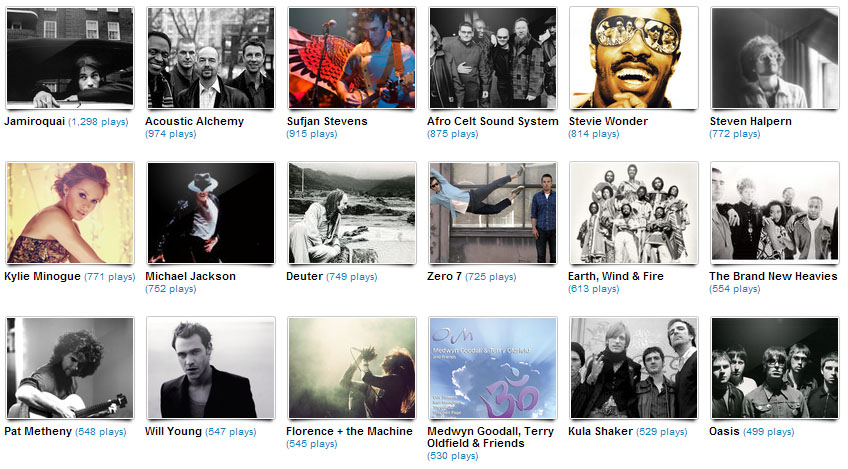
Task: Open the Kula Shaker artist link
Action: click(x=600, y=431)
